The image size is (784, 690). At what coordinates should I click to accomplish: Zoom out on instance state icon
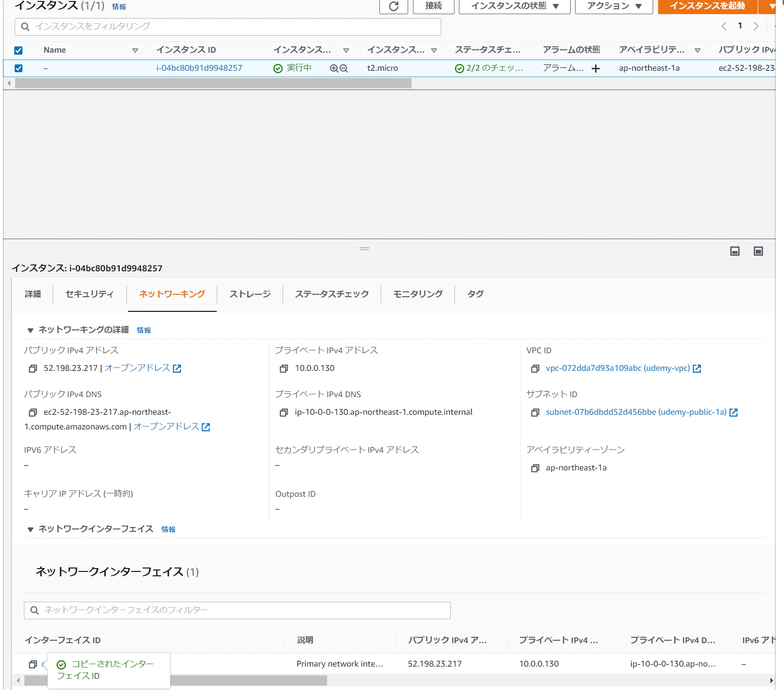(344, 68)
